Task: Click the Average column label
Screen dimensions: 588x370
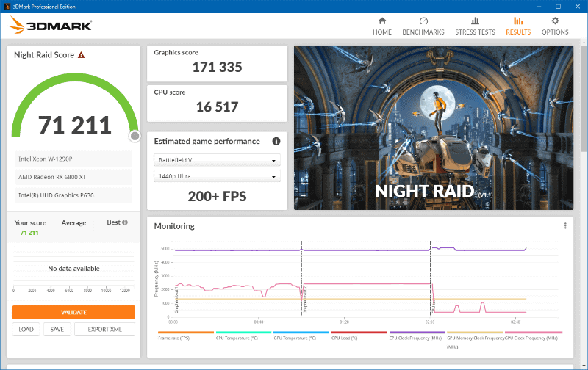Action: point(73,223)
